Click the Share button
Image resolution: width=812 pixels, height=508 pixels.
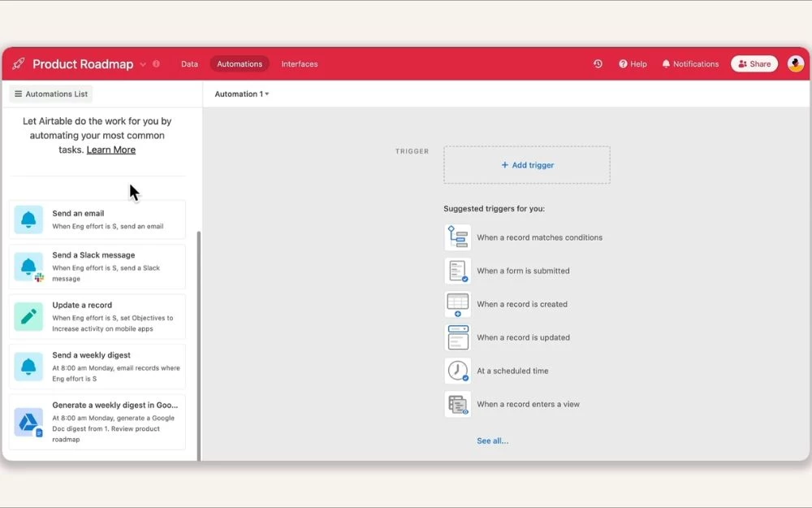click(754, 64)
